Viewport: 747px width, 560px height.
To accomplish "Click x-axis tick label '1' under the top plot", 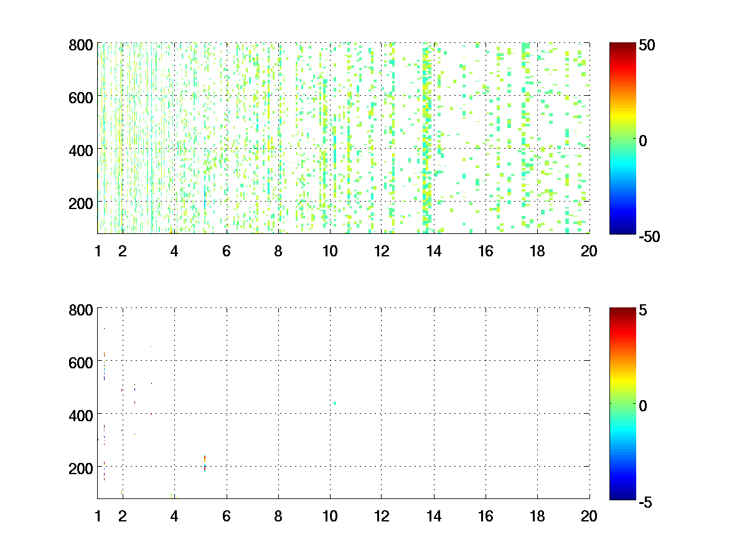I will tap(98, 251).
